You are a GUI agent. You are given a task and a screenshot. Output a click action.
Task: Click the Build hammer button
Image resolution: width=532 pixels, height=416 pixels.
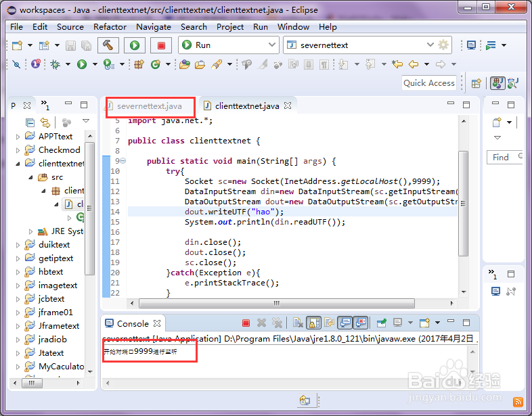pyautogui.click(x=108, y=45)
